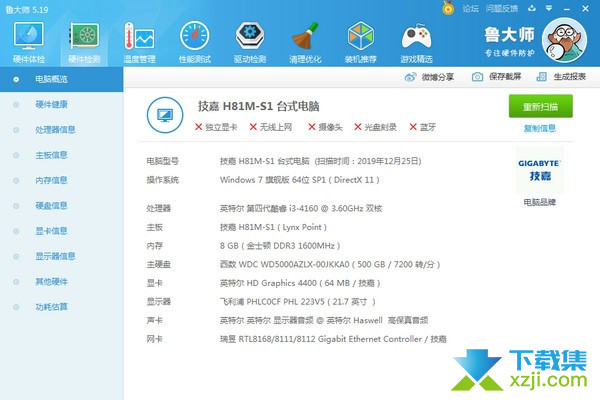Open 问题反馈 feedback link
This screenshot has width=600, height=400.
[502, 8]
